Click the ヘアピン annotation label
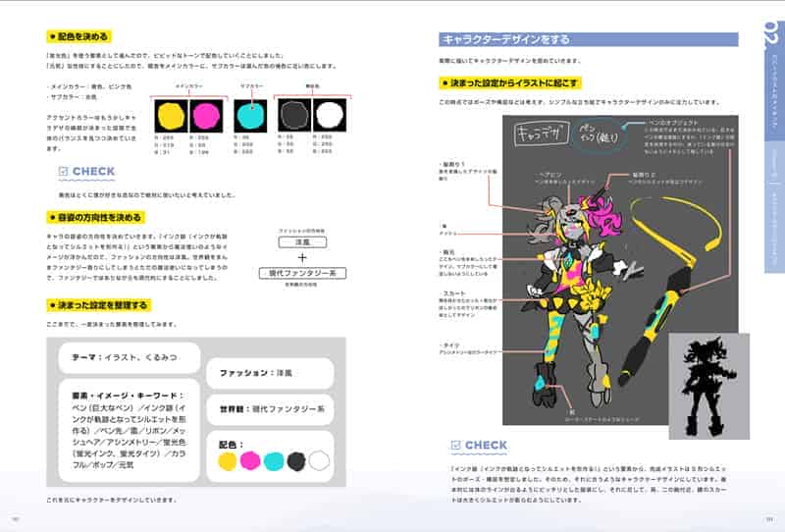Image resolution: width=785 pixels, height=532 pixels. (x=549, y=175)
